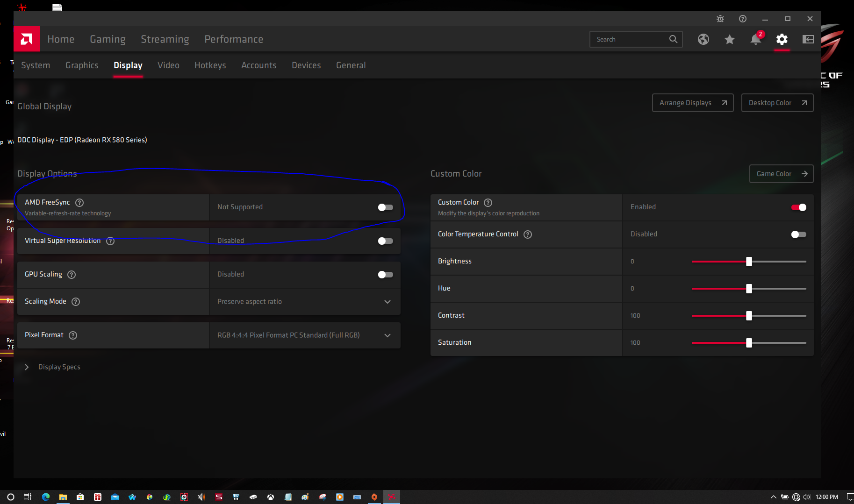Image resolution: width=854 pixels, height=504 pixels.
Task: Select DDC Display - EDP (Radeon RX 580 Series)
Action: pyautogui.click(x=82, y=140)
